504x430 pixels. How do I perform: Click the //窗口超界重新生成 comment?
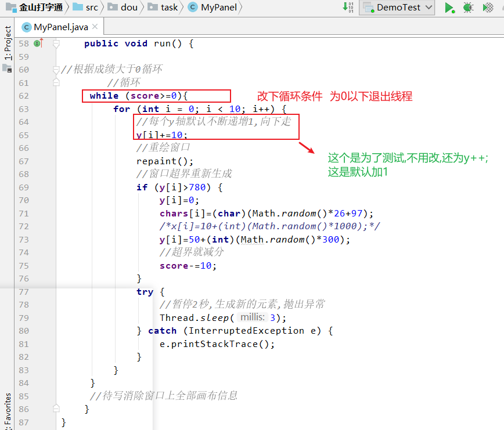[x=184, y=174]
